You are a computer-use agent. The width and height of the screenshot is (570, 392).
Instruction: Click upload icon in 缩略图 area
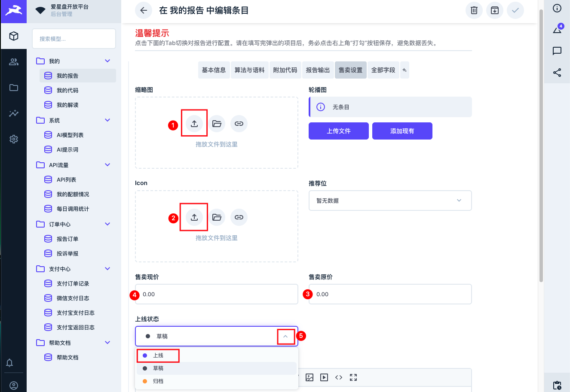coord(194,124)
